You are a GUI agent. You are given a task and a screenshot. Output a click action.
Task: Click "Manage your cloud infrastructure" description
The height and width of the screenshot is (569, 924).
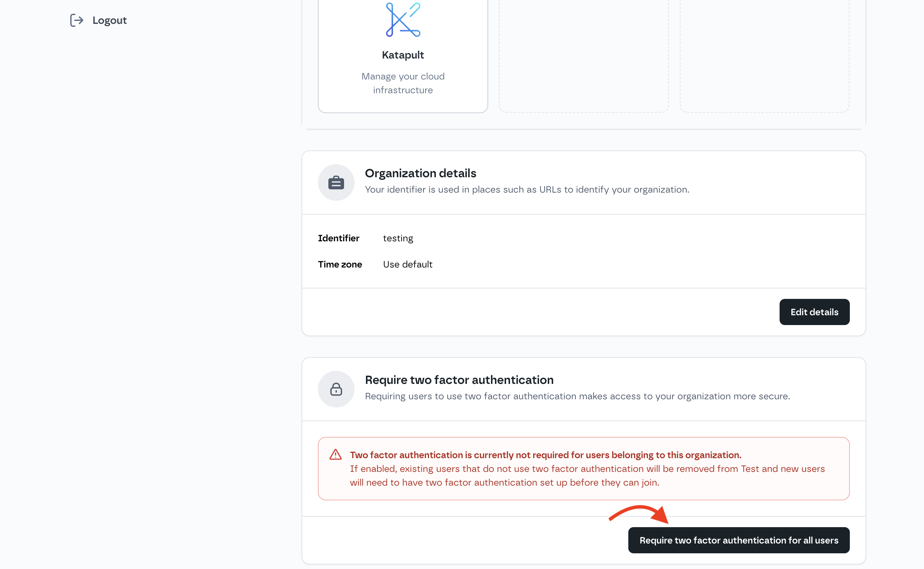[x=403, y=83]
